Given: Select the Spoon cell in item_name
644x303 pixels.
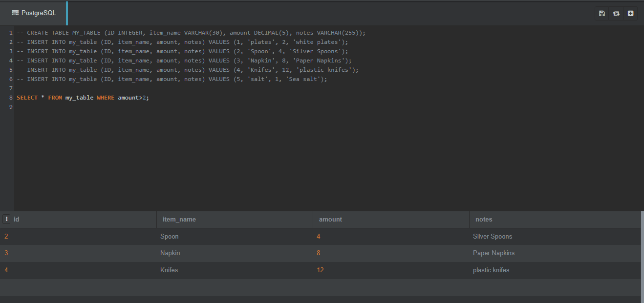Looking at the screenshot, I should [235, 237].
